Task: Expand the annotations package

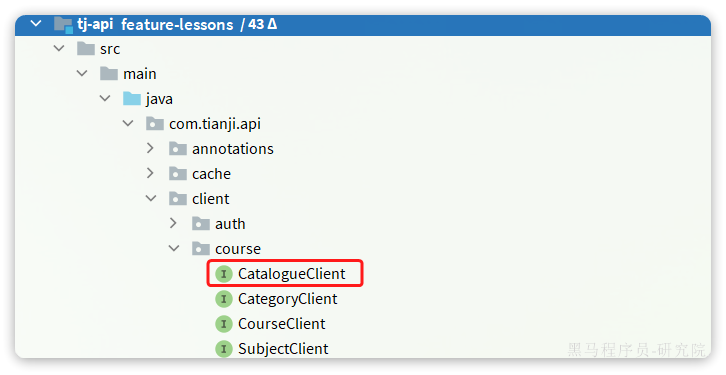Action: click(150, 148)
